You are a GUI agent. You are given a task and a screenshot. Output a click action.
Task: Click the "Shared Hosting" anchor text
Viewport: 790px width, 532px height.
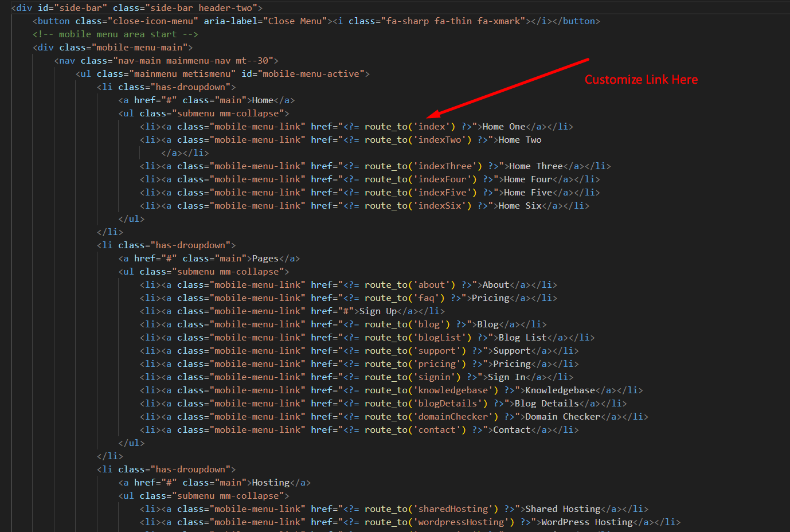point(562,509)
